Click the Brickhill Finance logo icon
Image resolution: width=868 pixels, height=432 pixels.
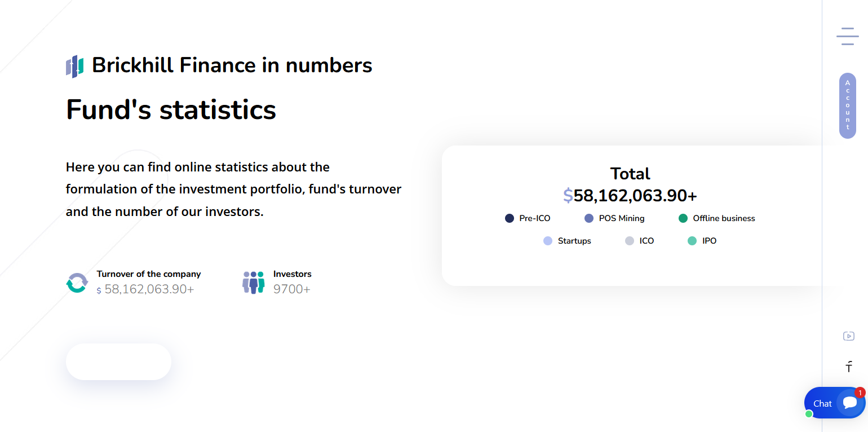[x=74, y=66]
